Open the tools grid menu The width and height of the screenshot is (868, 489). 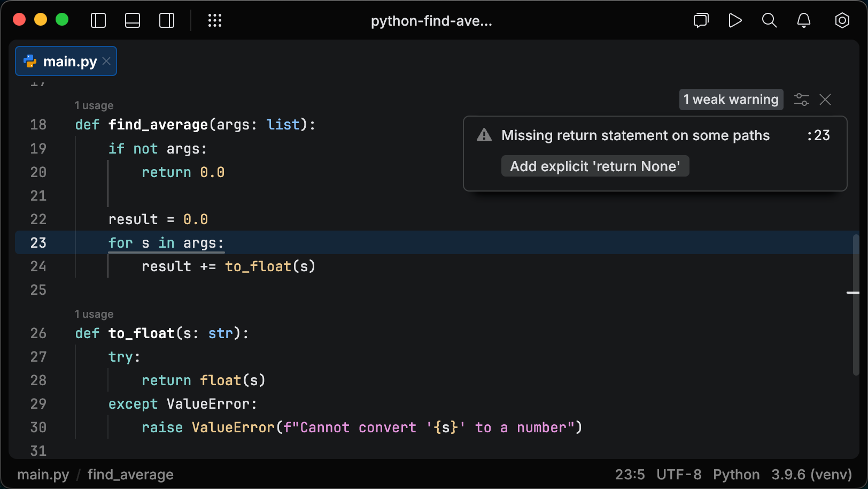click(215, 21)
